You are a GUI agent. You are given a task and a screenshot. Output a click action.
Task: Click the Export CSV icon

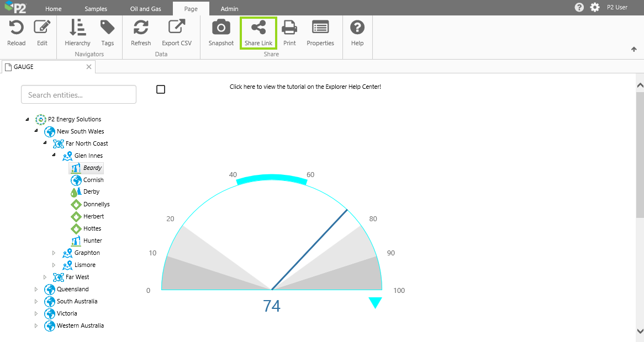point(177,28)
